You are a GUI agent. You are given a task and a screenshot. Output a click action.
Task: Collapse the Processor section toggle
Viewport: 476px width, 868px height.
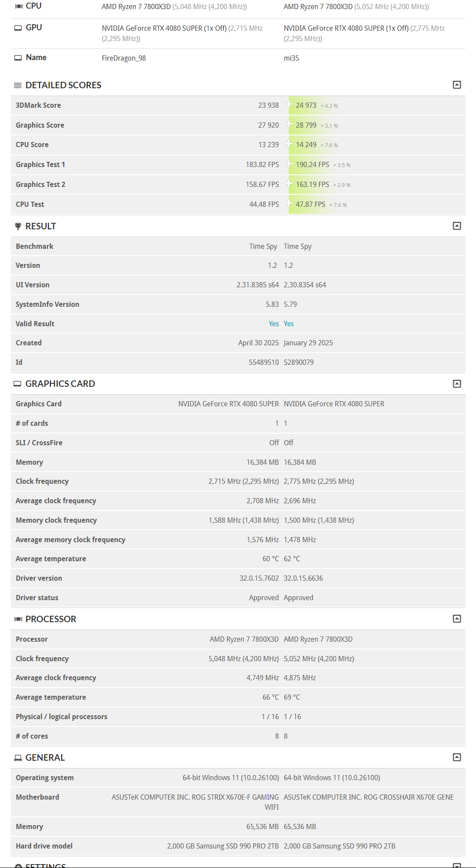pos(457,619)
